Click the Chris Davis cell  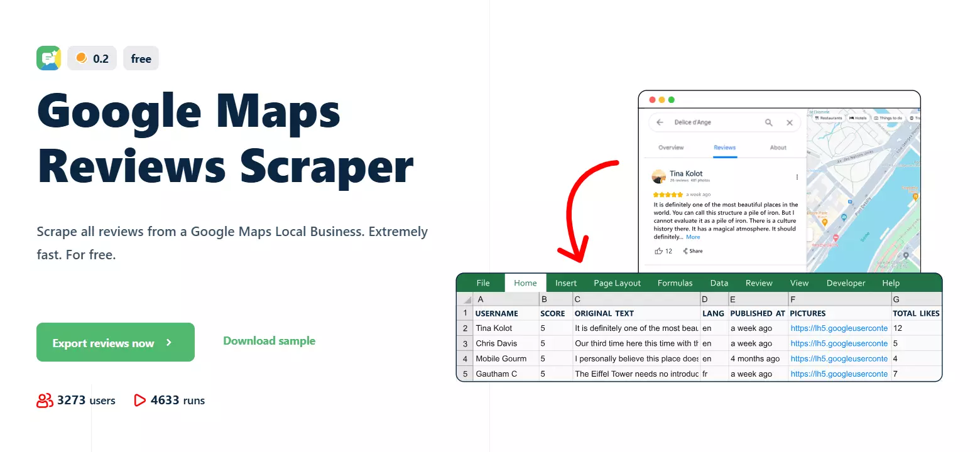(x=506, y=344)
